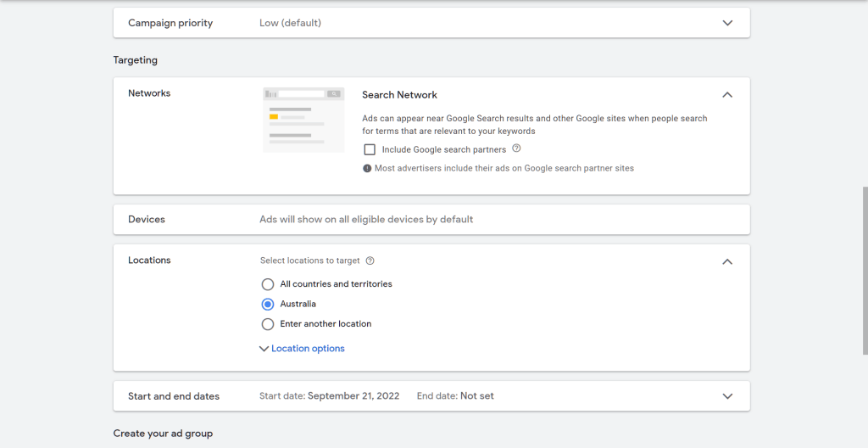The height and width of the screenshot is (448, 868).
Task: Expand the Campaign priority chevron
Action: tap(726, 23)
